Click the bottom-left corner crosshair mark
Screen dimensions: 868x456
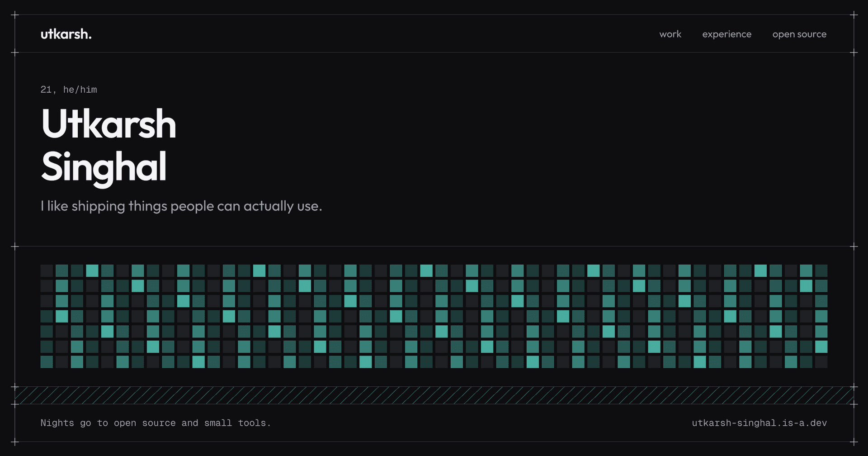point(15,442)
